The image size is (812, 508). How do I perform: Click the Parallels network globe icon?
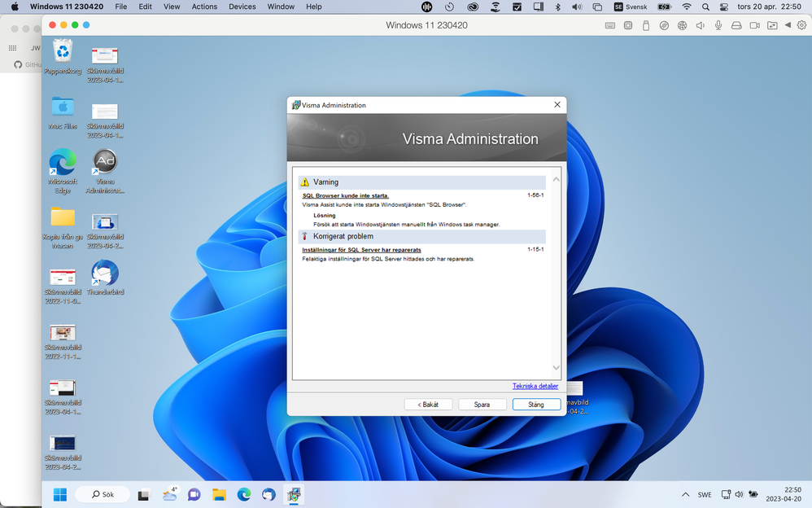(x=682, y=25)
